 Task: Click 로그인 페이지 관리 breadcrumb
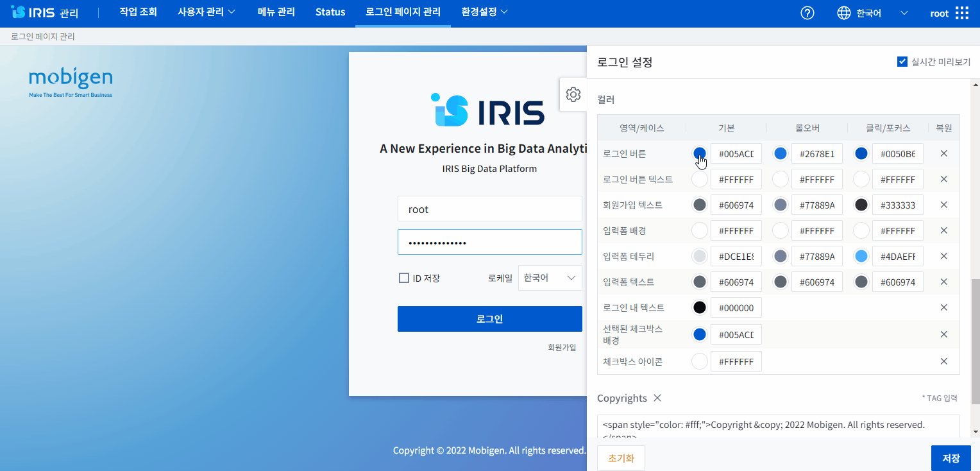(x=43, y=37)
